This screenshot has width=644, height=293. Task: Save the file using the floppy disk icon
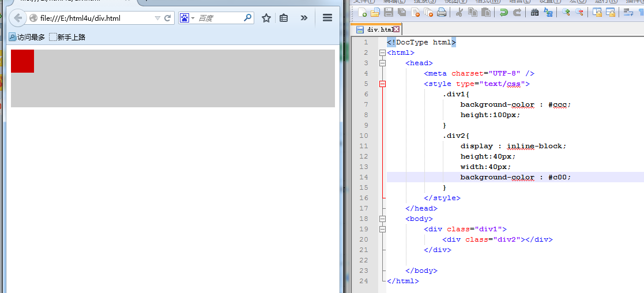388,12
